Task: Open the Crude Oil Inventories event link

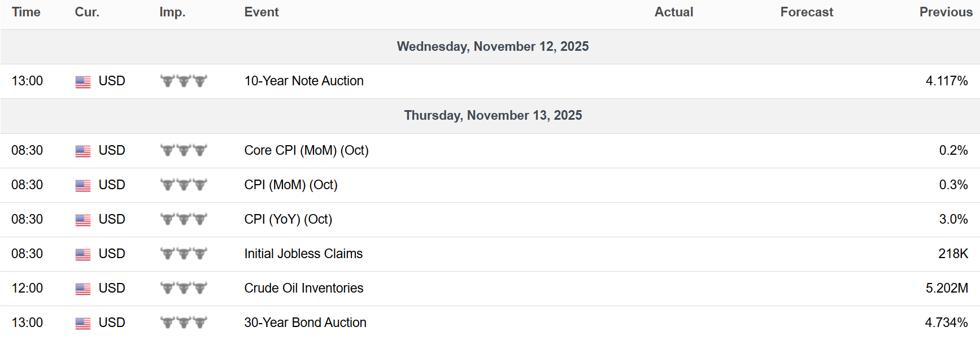Action: (x=303, y=288)
